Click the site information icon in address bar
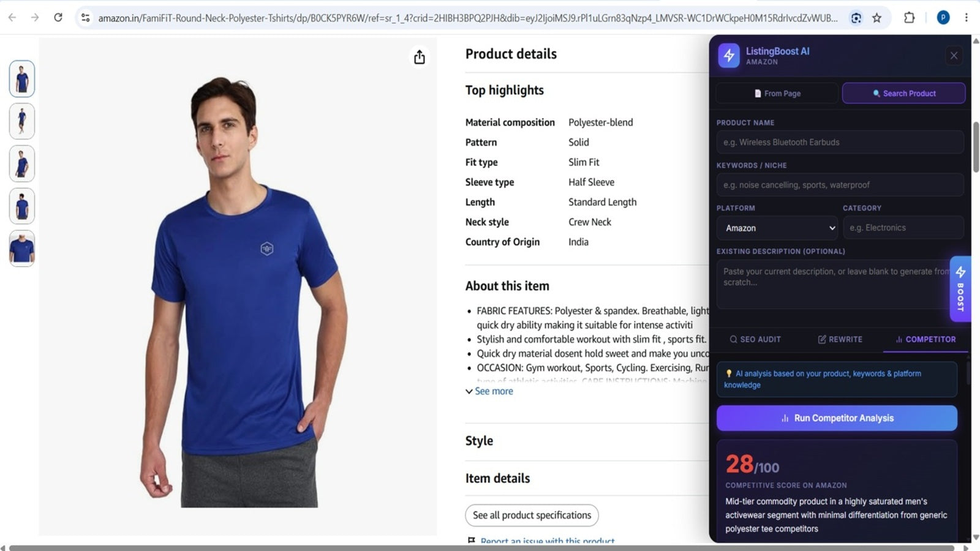The image size is (980, 551). [x=86, y=18]
